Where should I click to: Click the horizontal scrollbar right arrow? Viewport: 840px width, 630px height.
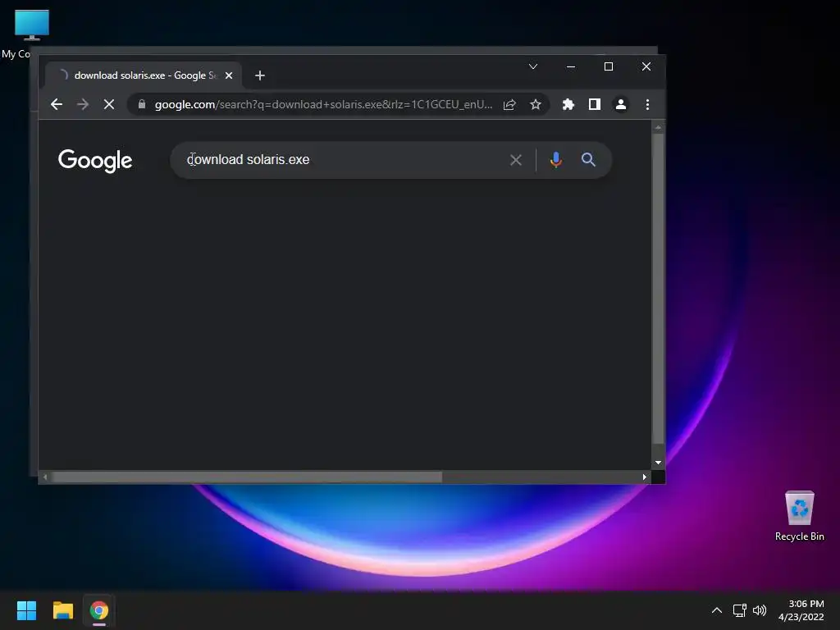645,477
